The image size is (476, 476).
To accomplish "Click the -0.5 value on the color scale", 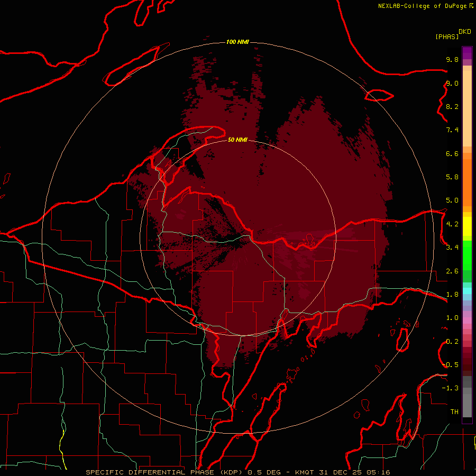I will [x=450, y=364].
